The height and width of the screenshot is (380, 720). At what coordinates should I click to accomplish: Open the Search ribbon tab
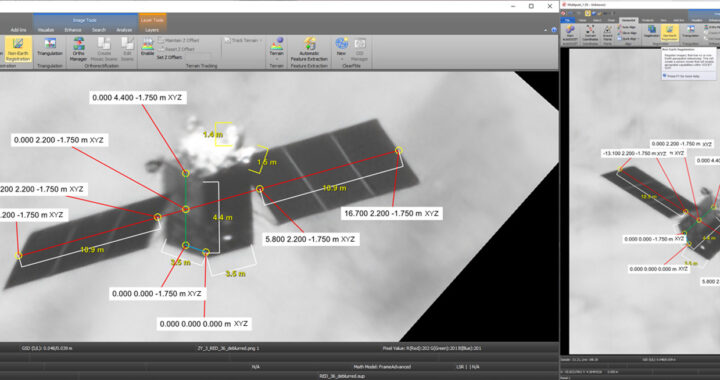(99, 30)
